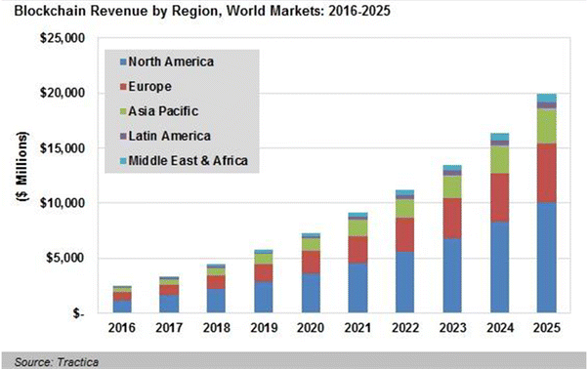
Task: Click the 2025 Asia Pacific green bar segment
Action: (547, 126)
